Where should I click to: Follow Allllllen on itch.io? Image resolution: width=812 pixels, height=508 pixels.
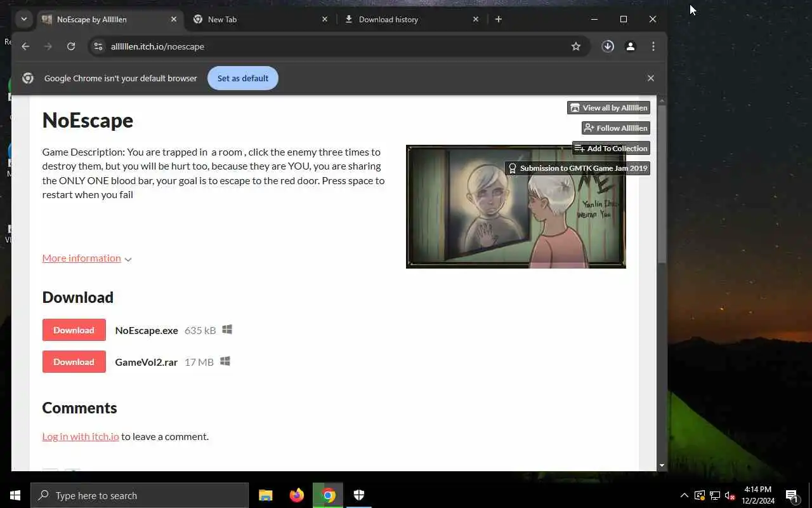tap(616, 128)
